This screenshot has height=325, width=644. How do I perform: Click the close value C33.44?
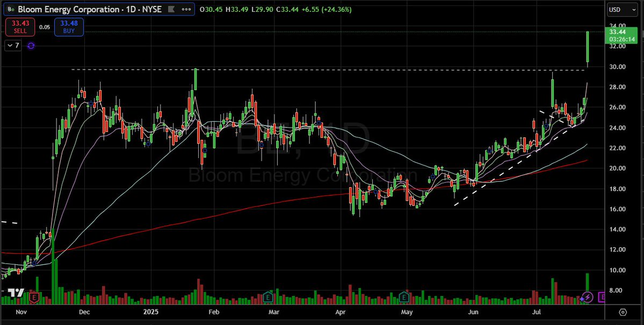tap(287, 9)
